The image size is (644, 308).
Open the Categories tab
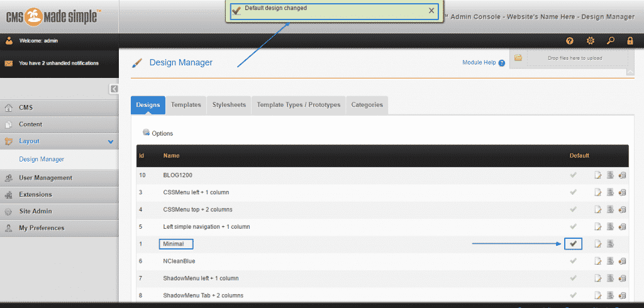[367, 105]
